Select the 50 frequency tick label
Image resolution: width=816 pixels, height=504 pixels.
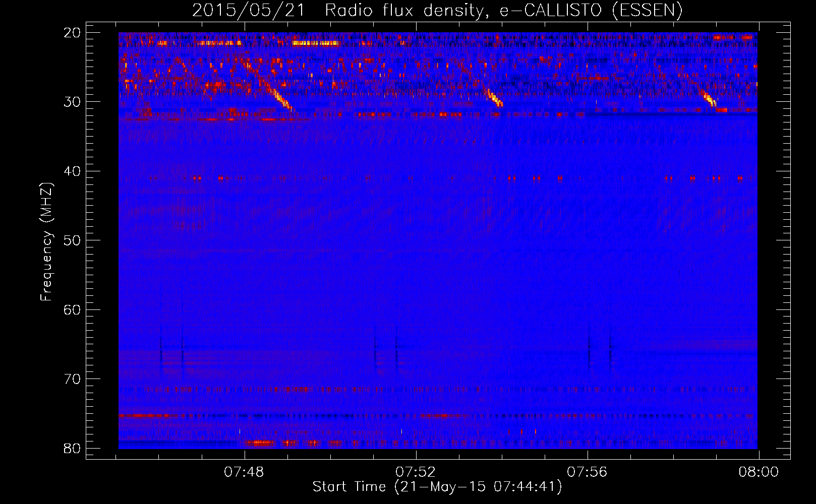[72, 240]
